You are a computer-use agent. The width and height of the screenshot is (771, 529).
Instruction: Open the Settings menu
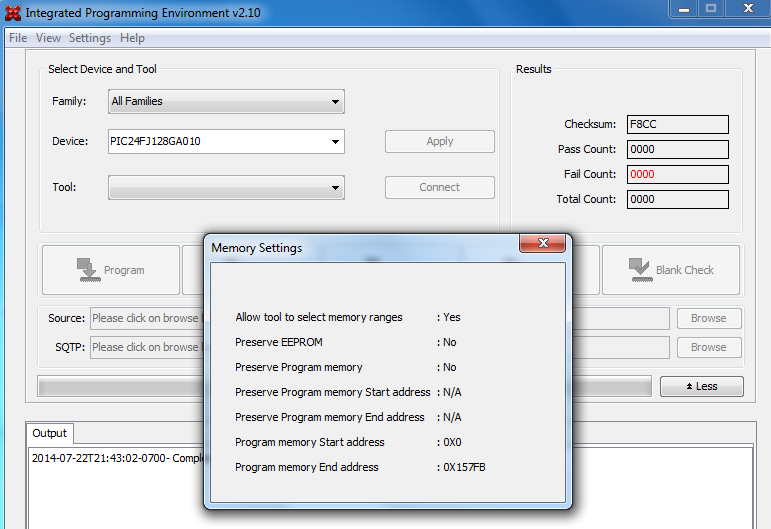click(90, 38)
